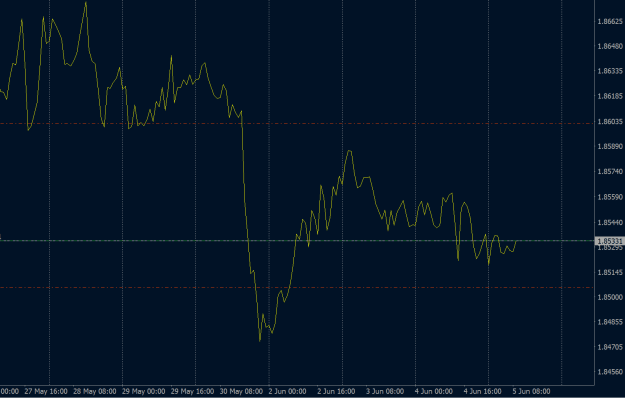Click the 1.85000 price scale label
Viewport: 625px width, 398px height.
pos(610,297)
